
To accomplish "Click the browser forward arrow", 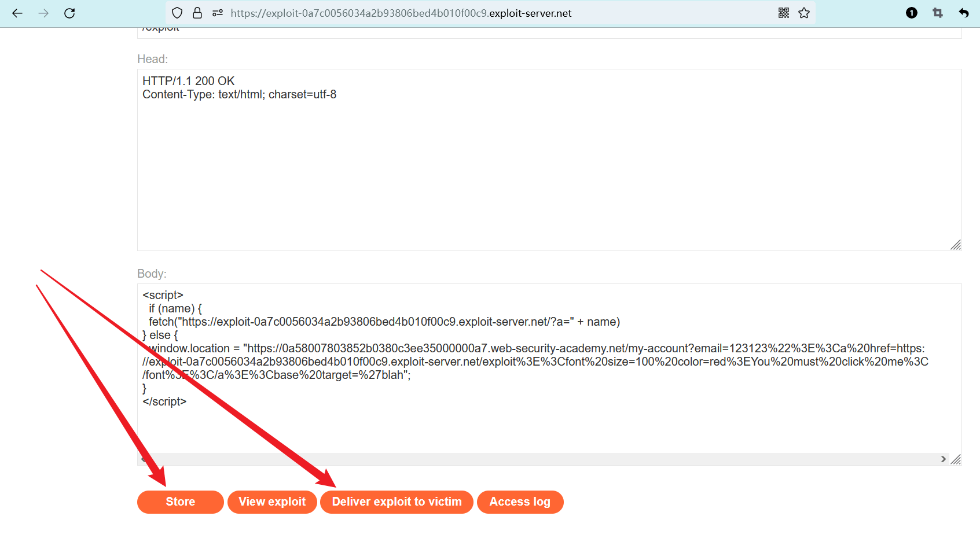I will click(x=43, y=13).
